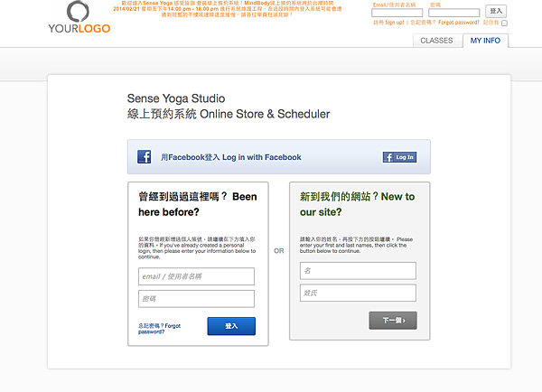This screenshot has height=392, width=542.
Task: Open the header Forgot password? link
Action: pyautogui.click(x=444, y=23)
